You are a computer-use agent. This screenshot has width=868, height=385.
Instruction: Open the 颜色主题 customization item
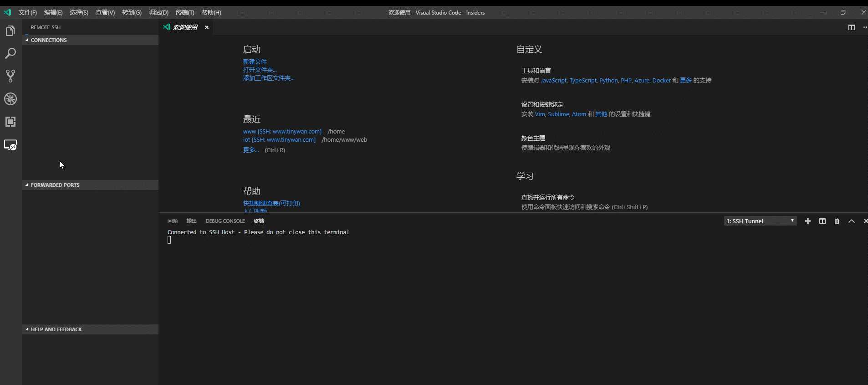(x=533, y=138)
